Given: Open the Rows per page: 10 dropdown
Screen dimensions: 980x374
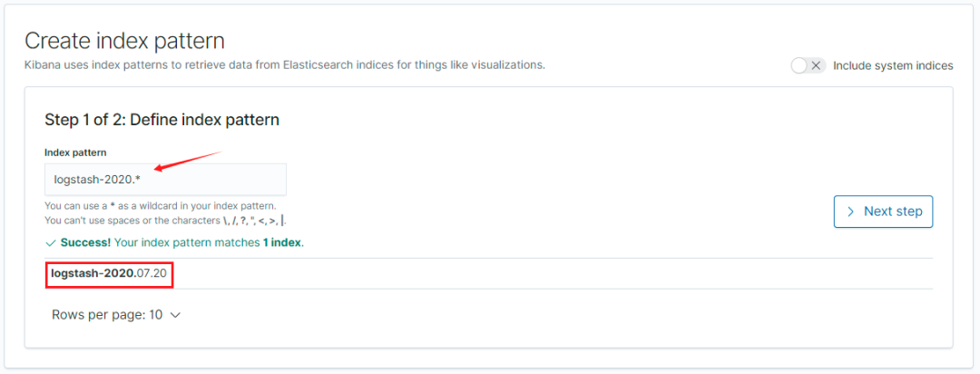Looking at the screenshot, I should click(115, 315).
